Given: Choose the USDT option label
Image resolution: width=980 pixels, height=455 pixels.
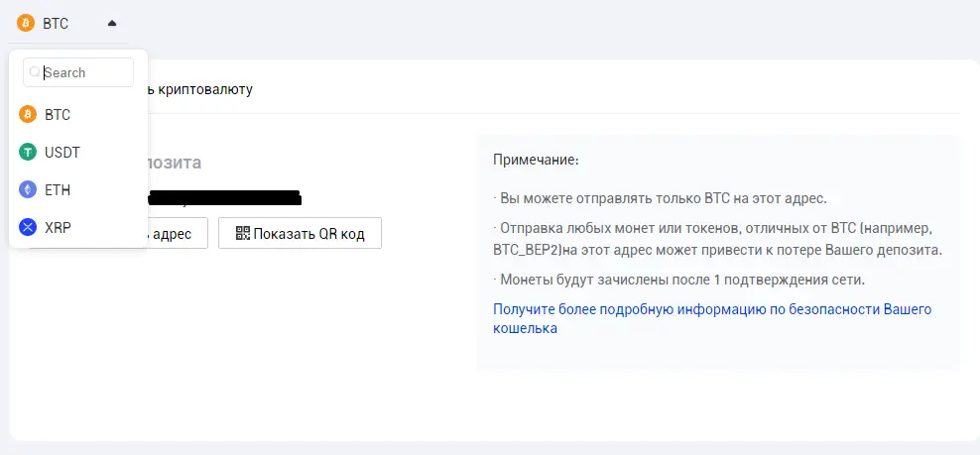Looking at the screenshot, I should click(x=62, y=153).
